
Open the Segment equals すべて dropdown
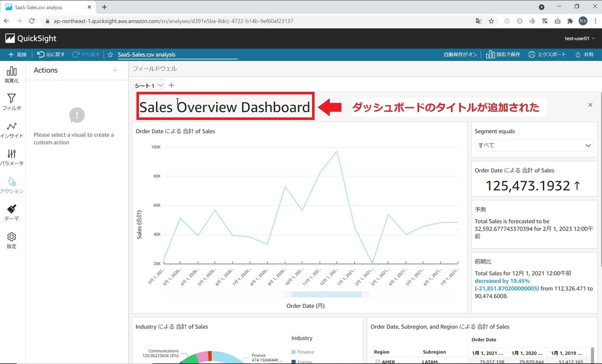click(x=534, y=145)
